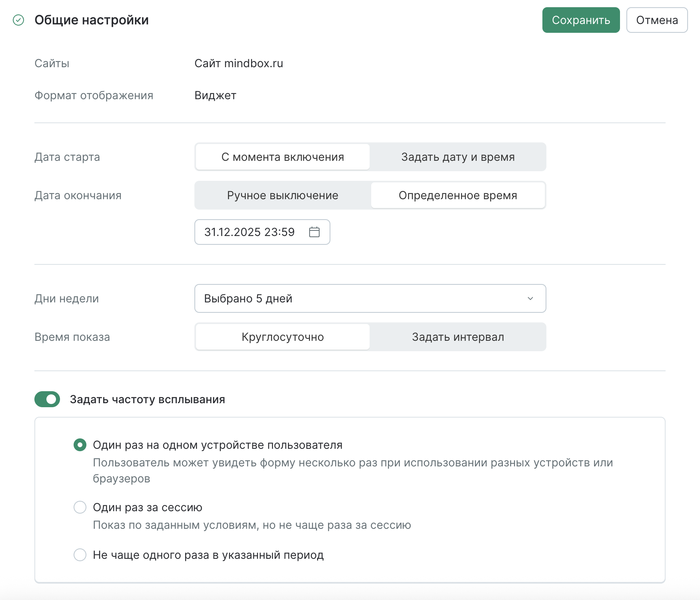700x600 pixels.
Task: Switch display time to Задать интервал
Action: 458,337
